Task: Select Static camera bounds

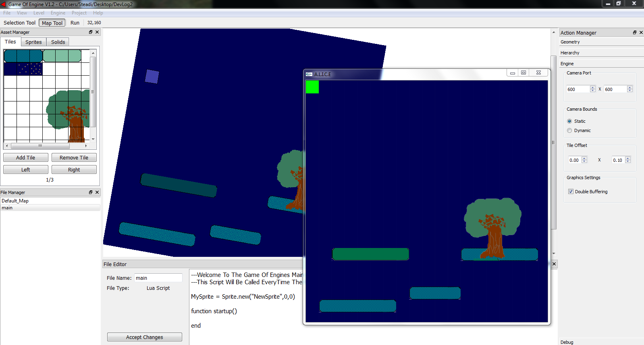Action: point(569,121)
